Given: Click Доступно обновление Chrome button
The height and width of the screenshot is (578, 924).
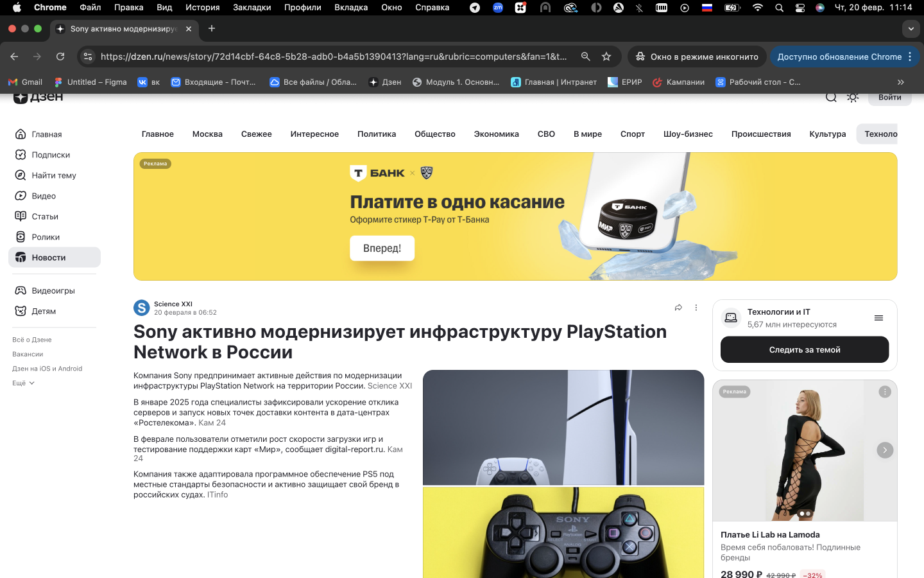Looking at the screenshot, I should tap(844, 57).
